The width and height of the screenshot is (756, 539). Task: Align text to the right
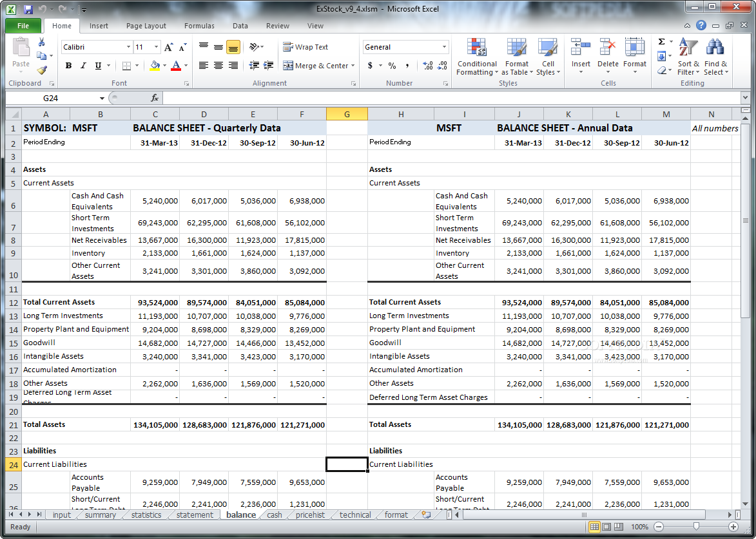(x=233, y=66)
